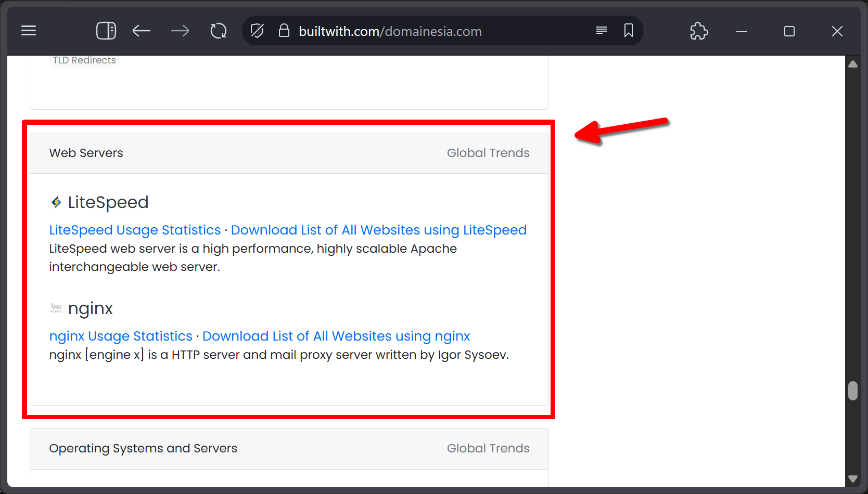Open Global Trends for Web Servers
This screenshot has height=494, width=868.
488,153
